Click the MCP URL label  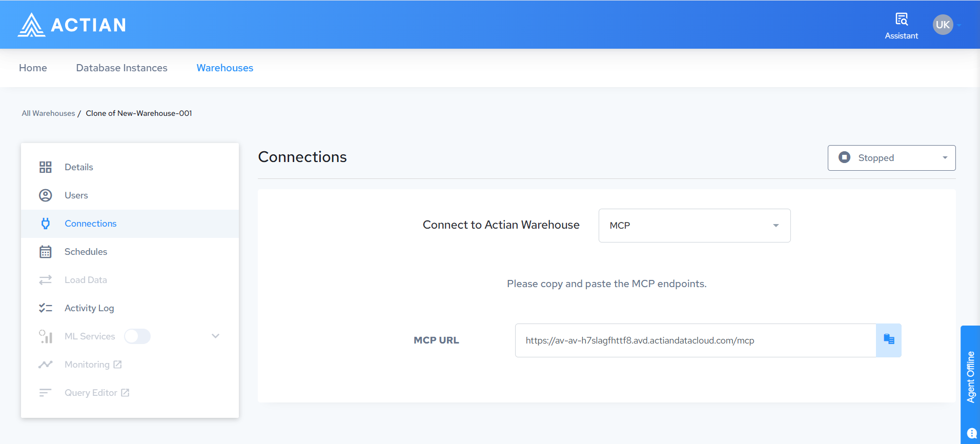436,340
